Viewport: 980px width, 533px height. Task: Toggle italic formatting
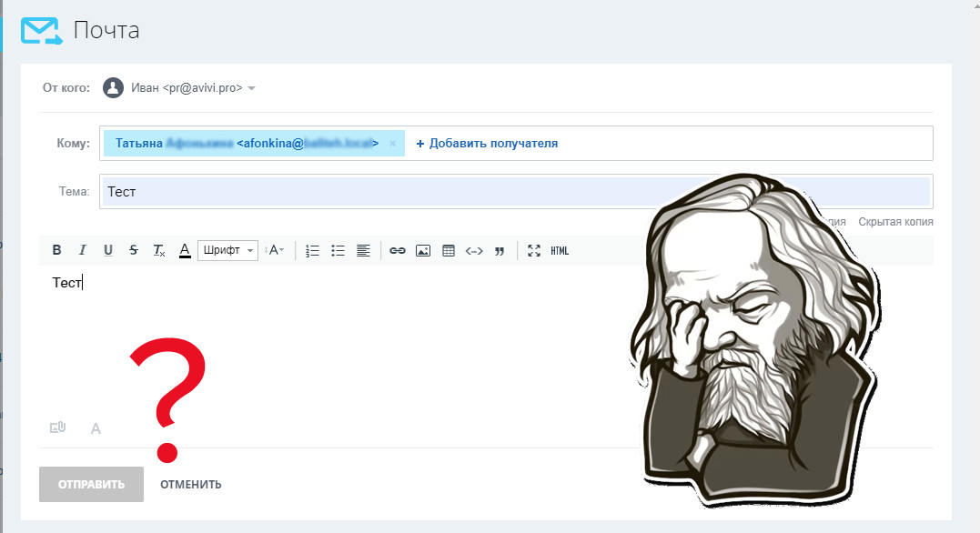[x=83, y=250]
